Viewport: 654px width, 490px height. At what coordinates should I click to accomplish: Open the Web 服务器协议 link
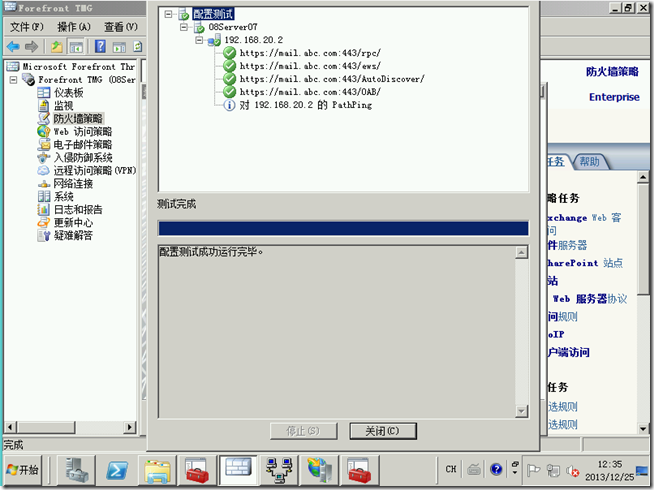point(590,299)
